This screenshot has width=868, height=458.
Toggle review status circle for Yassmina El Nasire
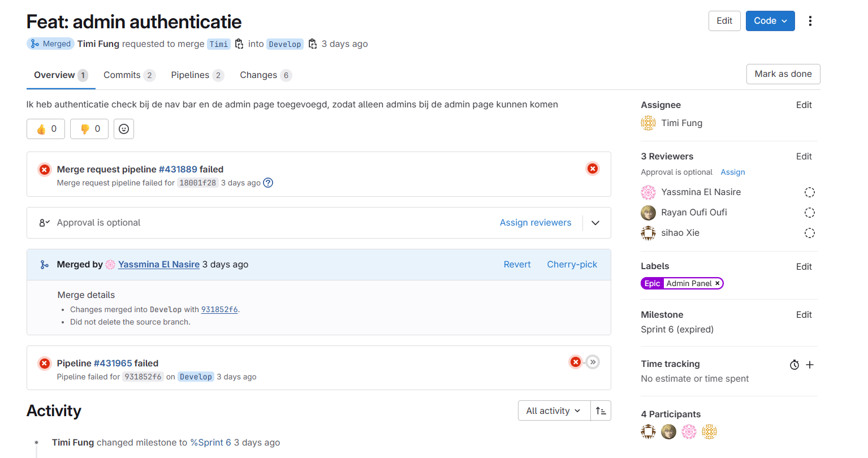tap(810, 192)
